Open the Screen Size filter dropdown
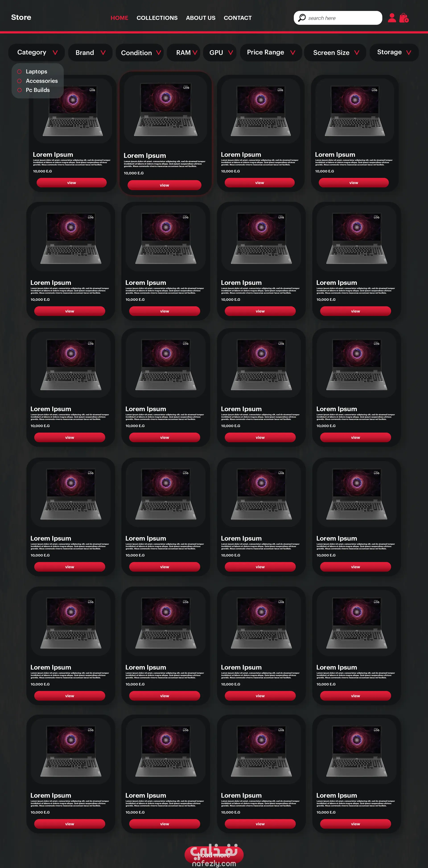 click(x=335, y=53)
